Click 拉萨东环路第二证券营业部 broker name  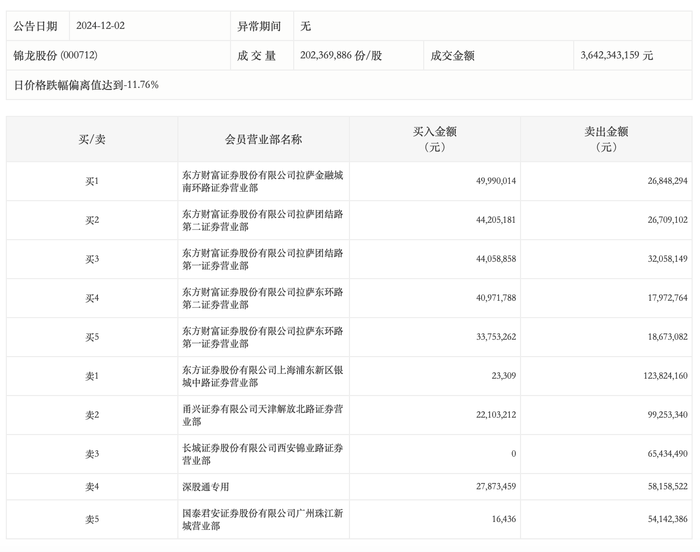262,298
